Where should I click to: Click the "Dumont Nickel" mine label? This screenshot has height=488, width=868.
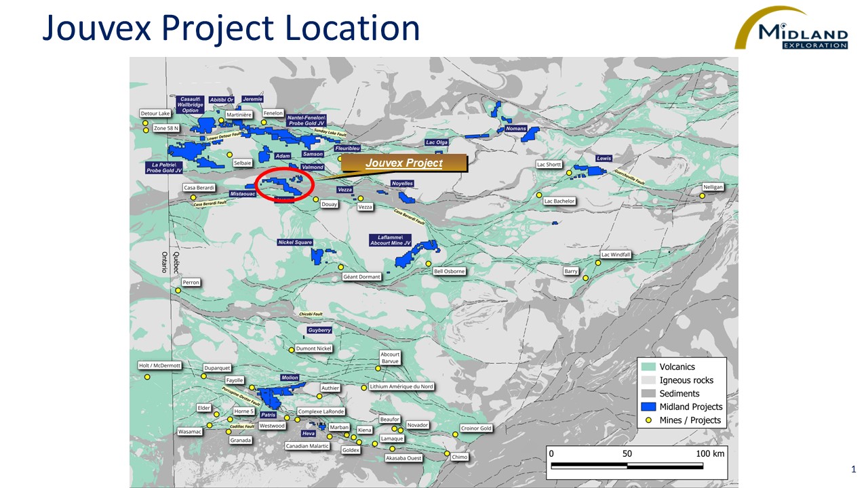(314, 348)
